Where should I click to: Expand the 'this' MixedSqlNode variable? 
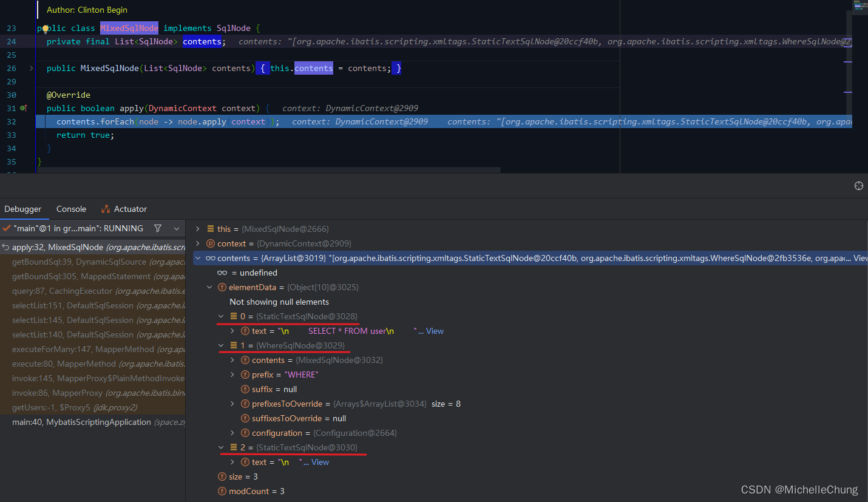198,229
